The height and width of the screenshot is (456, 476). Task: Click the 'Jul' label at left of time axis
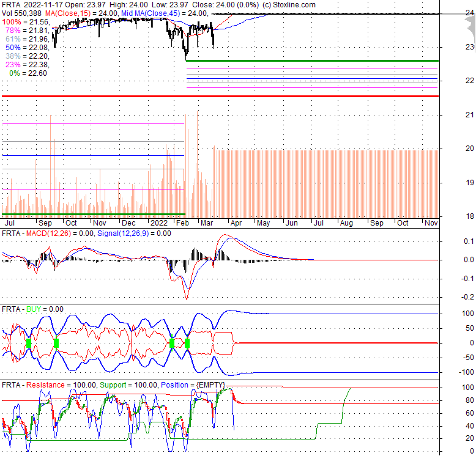(10, 223)
